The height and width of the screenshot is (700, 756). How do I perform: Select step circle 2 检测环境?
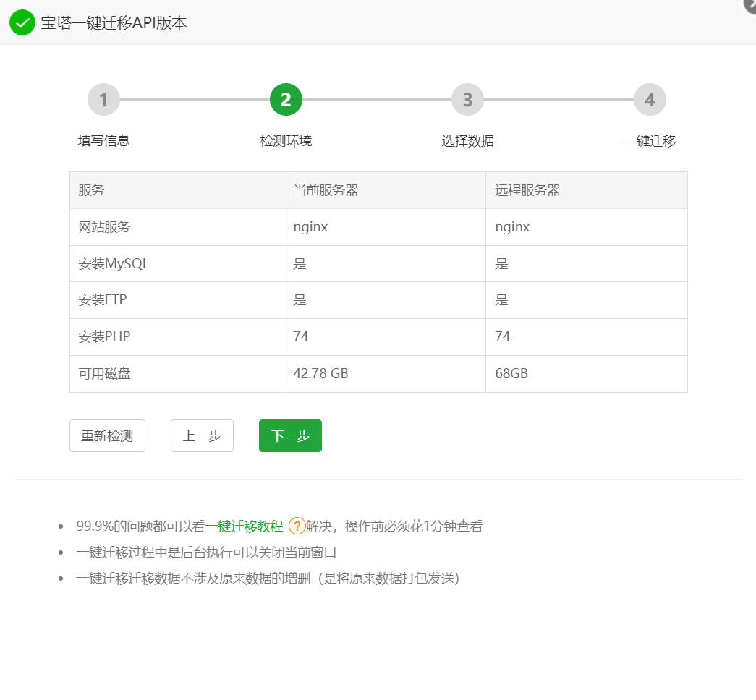[x=285, y=99]
